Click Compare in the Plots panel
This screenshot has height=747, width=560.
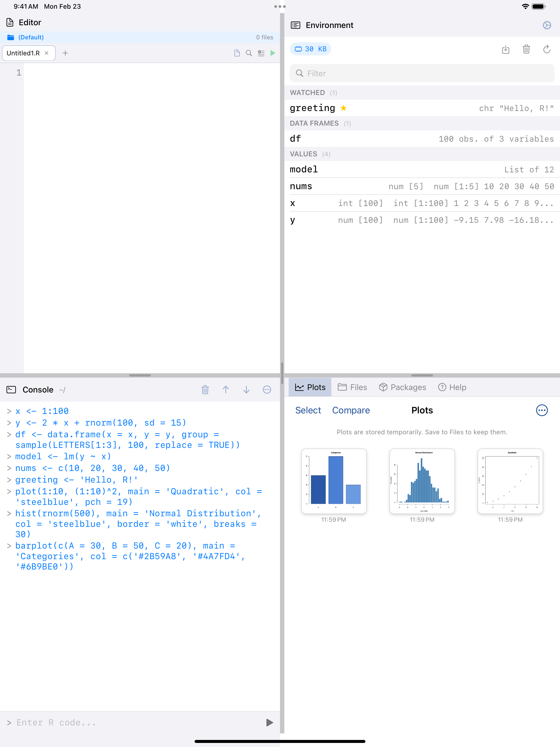351,410
